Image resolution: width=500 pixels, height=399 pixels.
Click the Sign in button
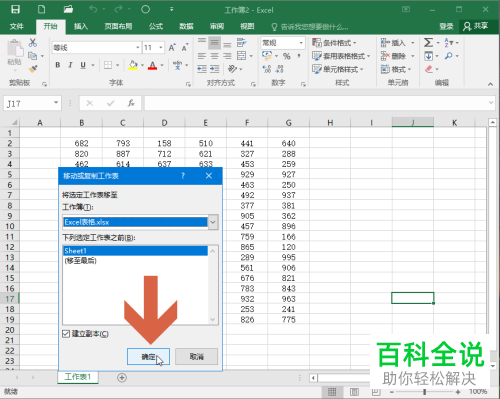446,26
